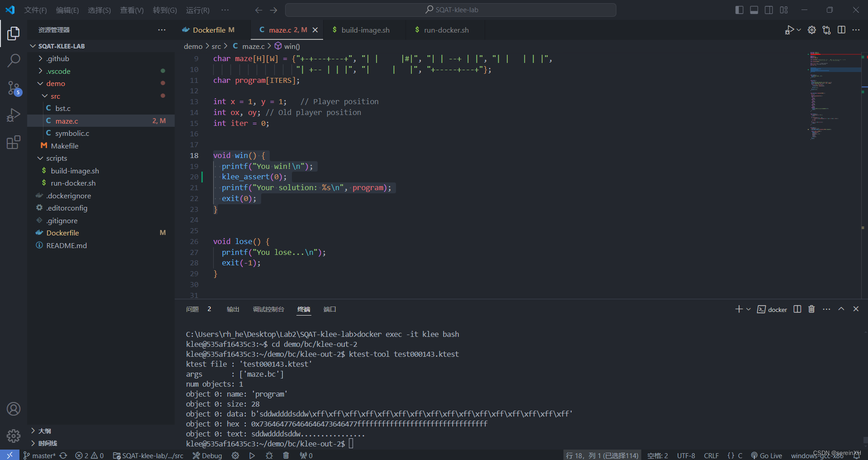
Task: Click the status bar play run icon
Action: 252,455
